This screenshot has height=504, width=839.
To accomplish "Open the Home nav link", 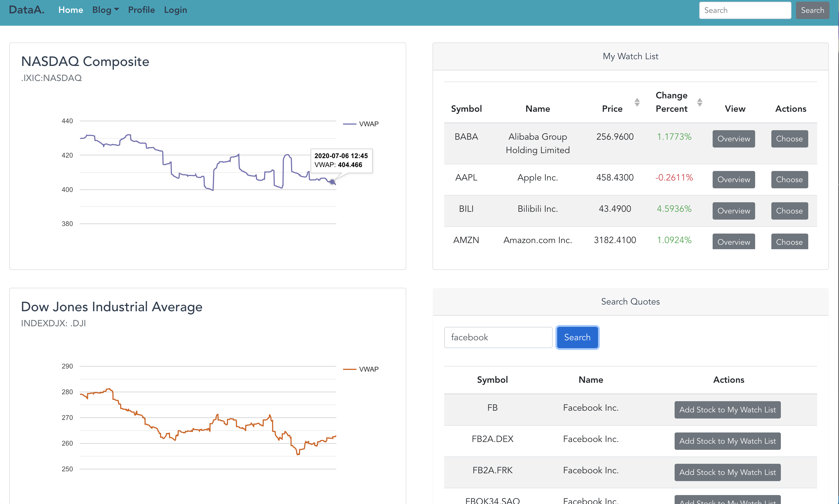I will pyautogui.click(x=71, y=10).
